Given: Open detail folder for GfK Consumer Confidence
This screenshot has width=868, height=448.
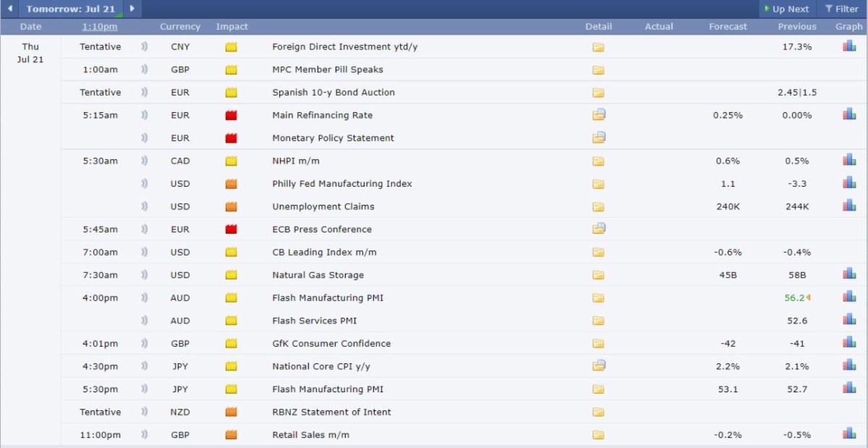Looking at the screenshot, I should 598,344.
